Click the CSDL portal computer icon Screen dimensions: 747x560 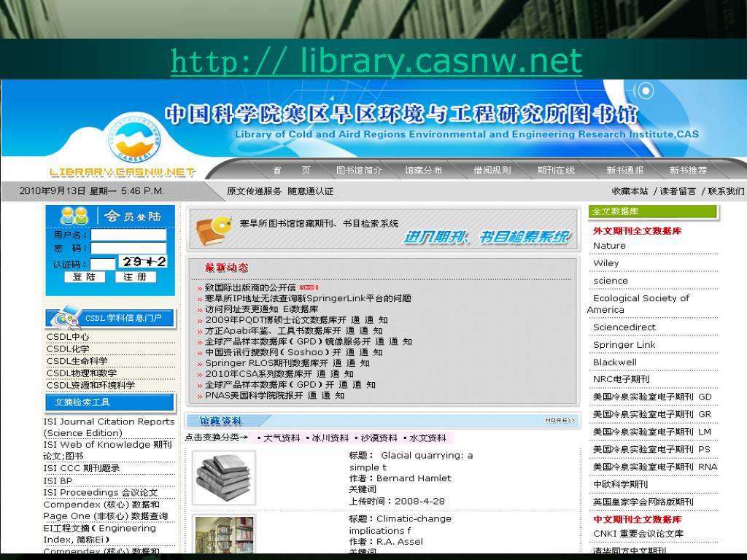click(x=66, y=317)
